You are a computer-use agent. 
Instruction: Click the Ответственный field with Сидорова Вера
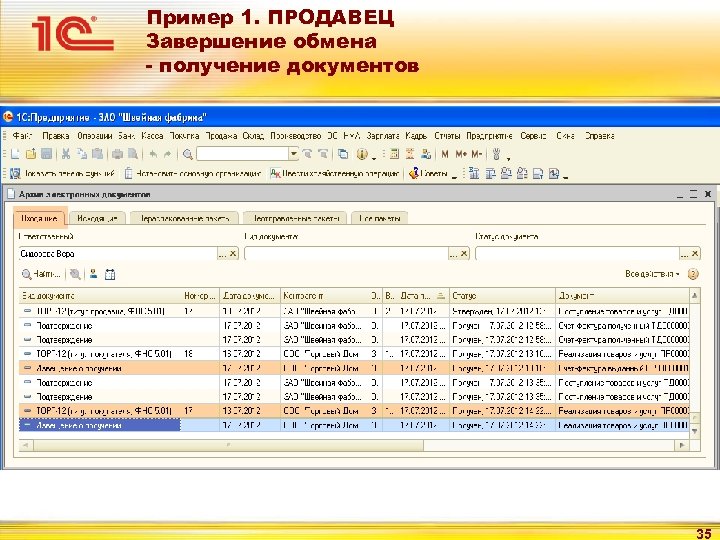tap(118, 253)
